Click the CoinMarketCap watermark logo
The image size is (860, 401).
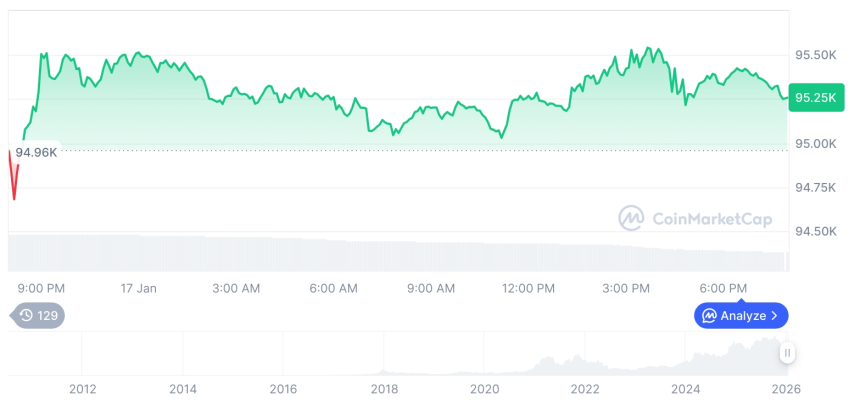pos(631,218)
